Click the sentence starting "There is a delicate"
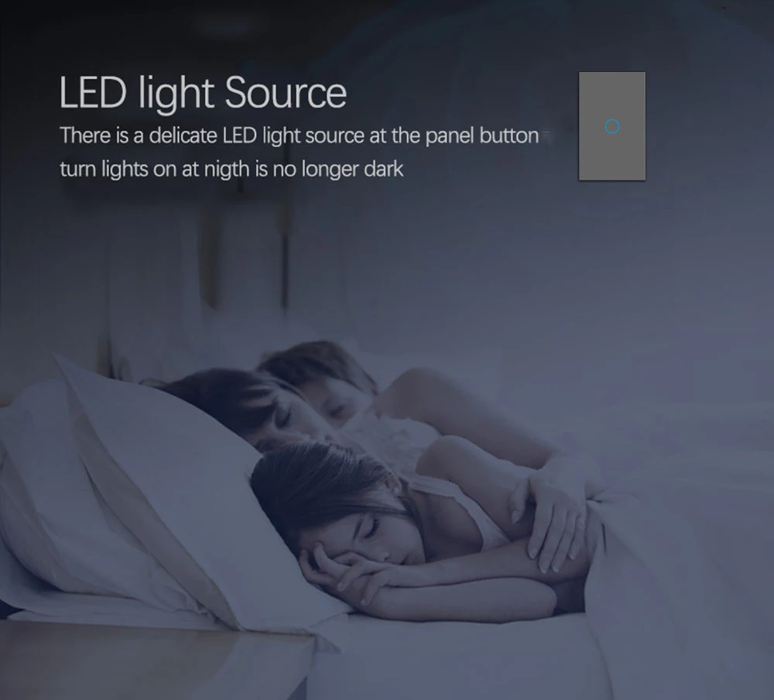The height and width of the screenshot is (700, 774). pyautogui.click(x=299, y=136)
